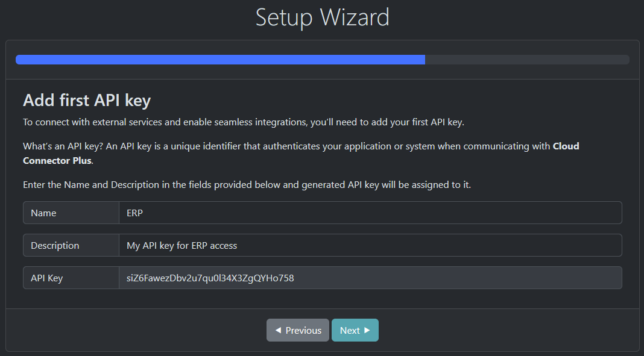Screen dimensions: 644x356
Task: Click the word Setup in the page title
Action: coord(285,17)
